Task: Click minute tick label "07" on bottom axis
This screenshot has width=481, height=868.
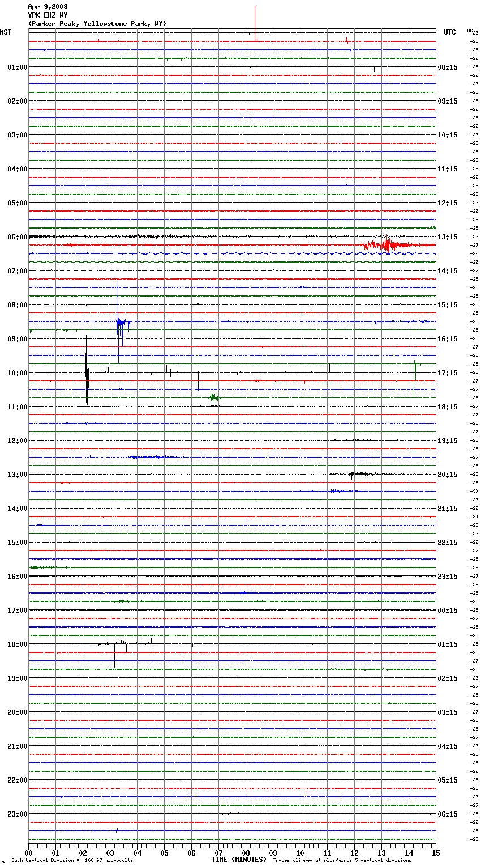Action: click(218, 853)
